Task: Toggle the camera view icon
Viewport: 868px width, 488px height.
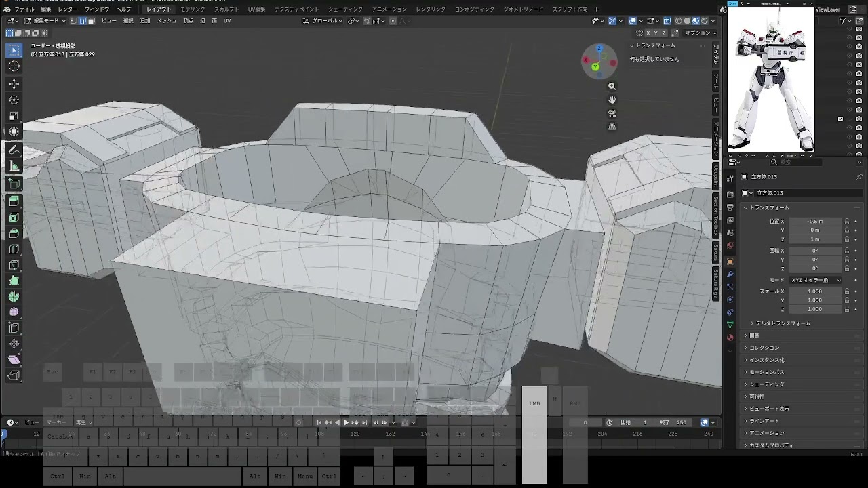Action: [612, 113]
